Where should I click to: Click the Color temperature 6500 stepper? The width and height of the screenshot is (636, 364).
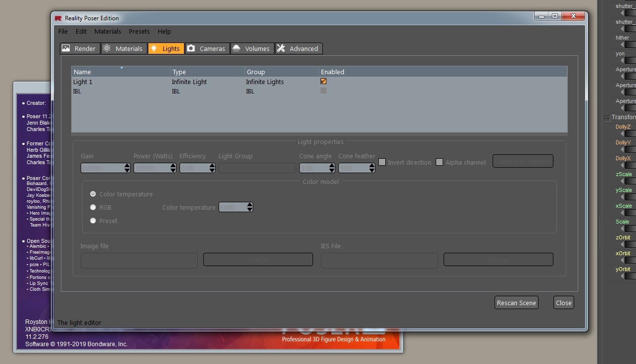250,207
